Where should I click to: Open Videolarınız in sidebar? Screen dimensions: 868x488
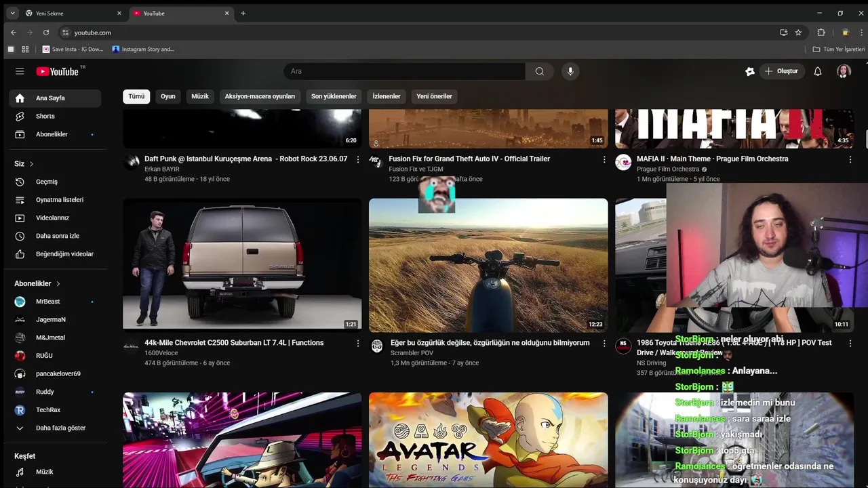(x=56, y=218)
